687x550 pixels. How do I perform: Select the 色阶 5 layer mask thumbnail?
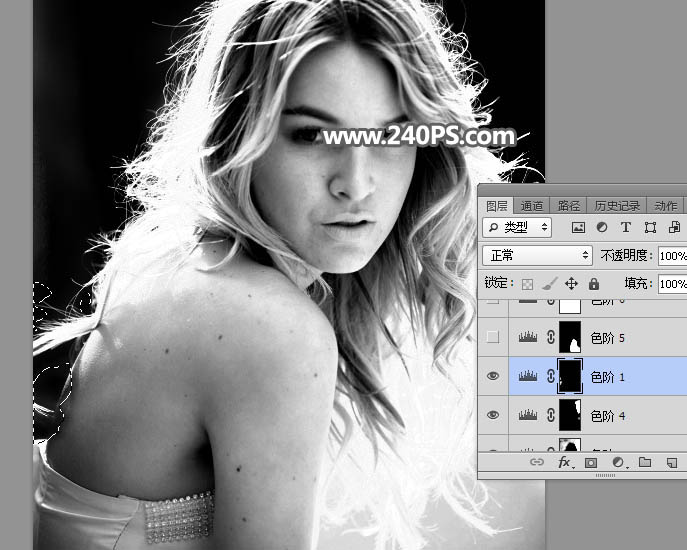click(570, 338)
